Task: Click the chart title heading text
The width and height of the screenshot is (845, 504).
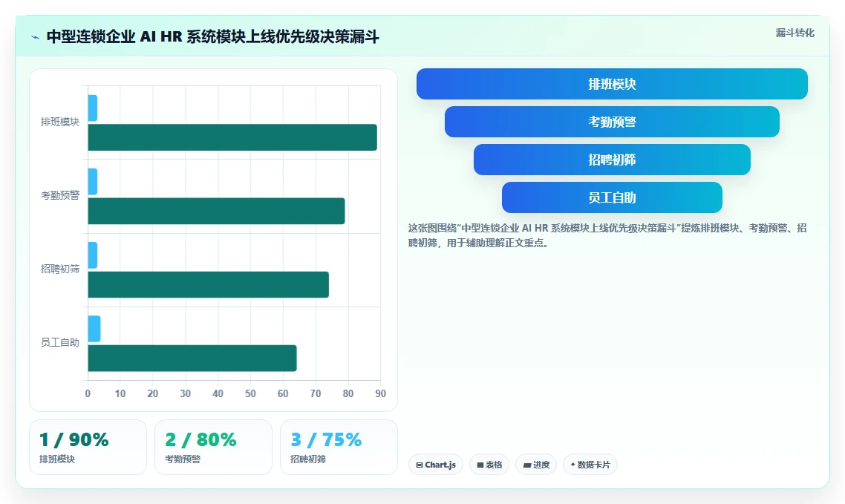Action: pyautogui.click(x=213, y=36)
